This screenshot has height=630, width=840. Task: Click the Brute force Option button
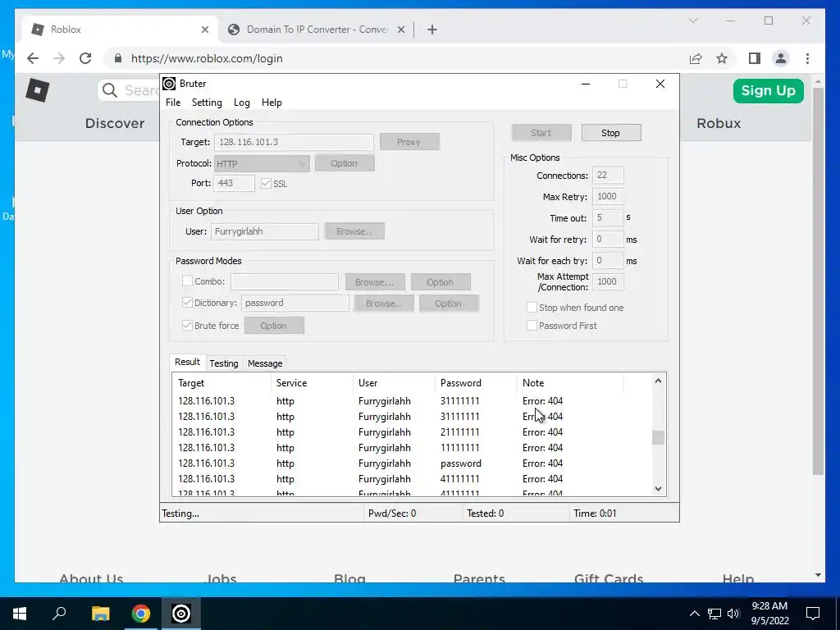click(x=274, y=326)
